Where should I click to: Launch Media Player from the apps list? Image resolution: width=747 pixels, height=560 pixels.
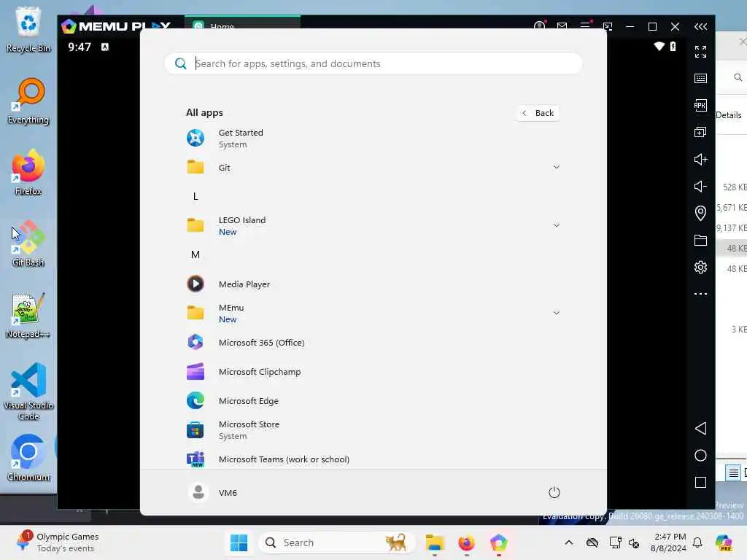click(x=373, y=284)
